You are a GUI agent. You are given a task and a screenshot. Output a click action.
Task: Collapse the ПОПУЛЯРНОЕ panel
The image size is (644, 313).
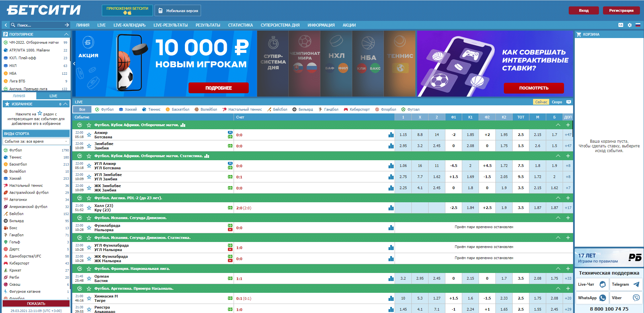[66, 34]
